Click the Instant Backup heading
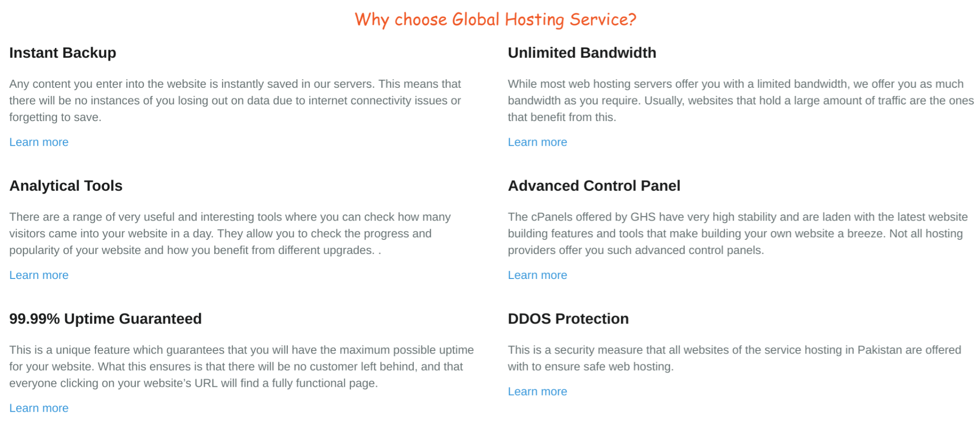 pos(63,53)
